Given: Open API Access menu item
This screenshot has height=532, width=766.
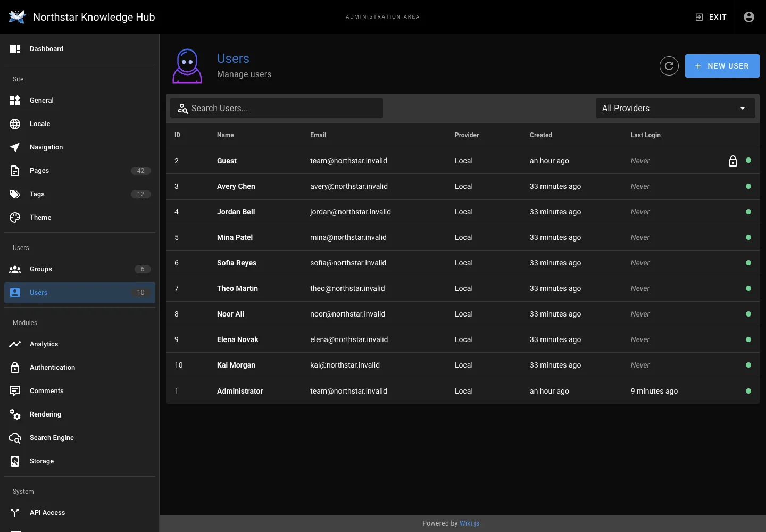Looking at the screenshot, I should pos(80,513).
